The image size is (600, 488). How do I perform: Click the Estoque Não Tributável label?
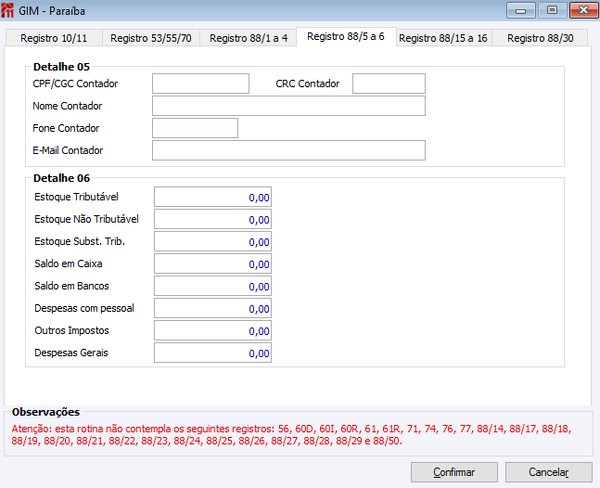point(86,219)
